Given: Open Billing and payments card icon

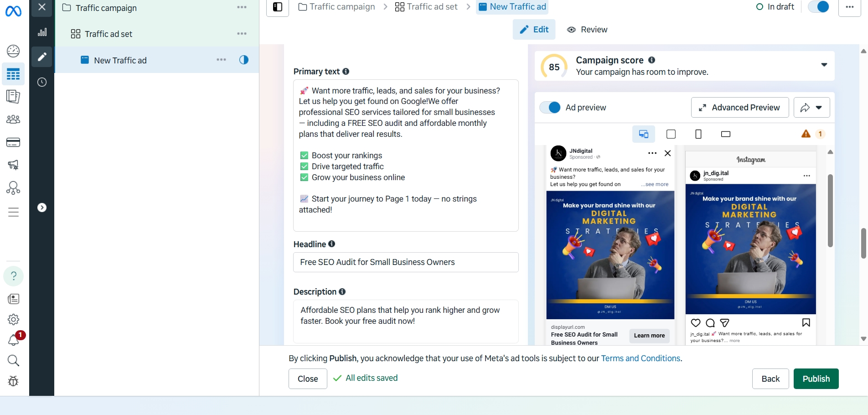Looking at the screenshot, I should click(13, 142).
